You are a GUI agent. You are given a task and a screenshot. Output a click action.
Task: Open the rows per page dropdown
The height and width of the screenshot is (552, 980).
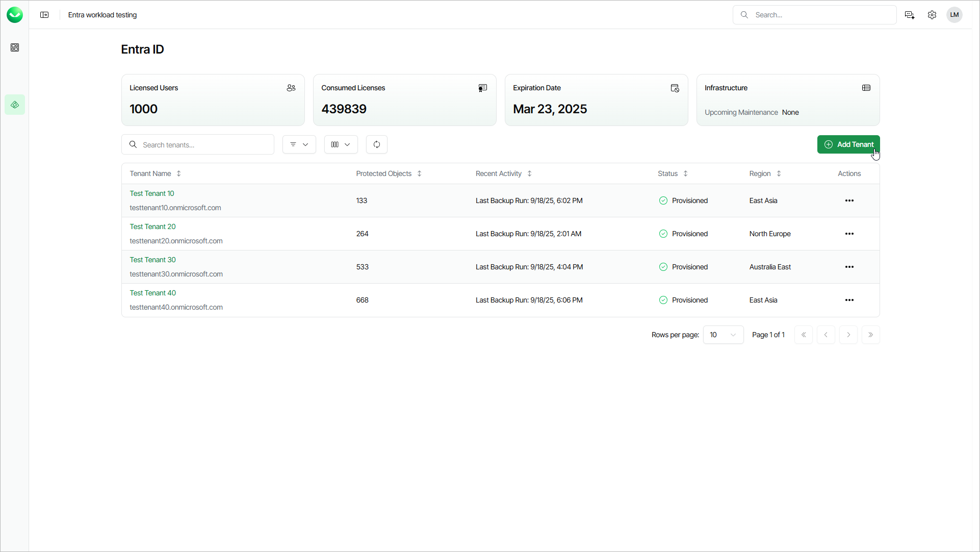click(x=723, y=335)
